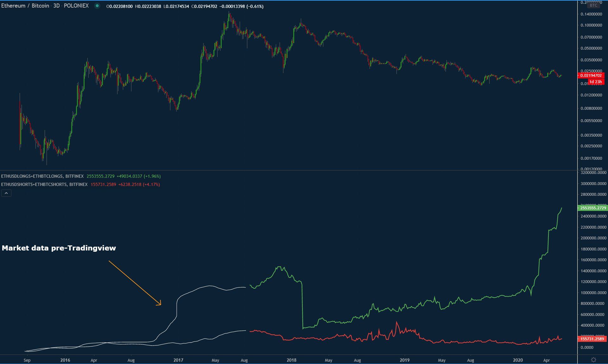Select ETHUSDLONGS+ETHBTCLONGS indicator legend
The image size is (608, 364).
(42, 176)
